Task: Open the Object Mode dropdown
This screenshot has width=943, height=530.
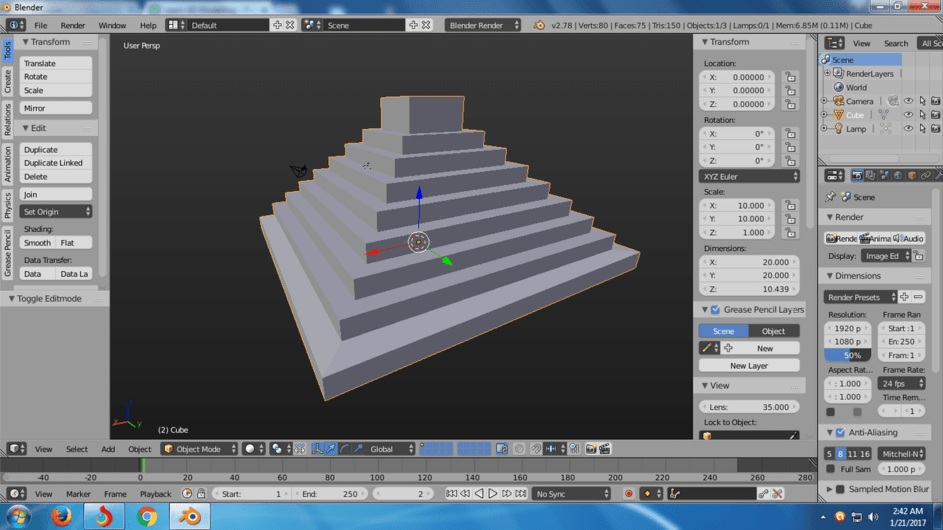Action: (200, 449)
